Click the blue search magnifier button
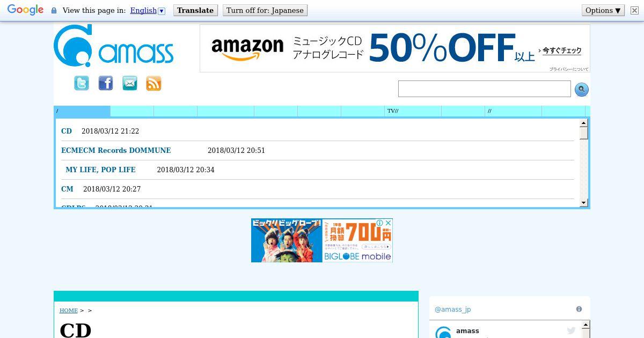644x338 pixels. pos(582,90)
